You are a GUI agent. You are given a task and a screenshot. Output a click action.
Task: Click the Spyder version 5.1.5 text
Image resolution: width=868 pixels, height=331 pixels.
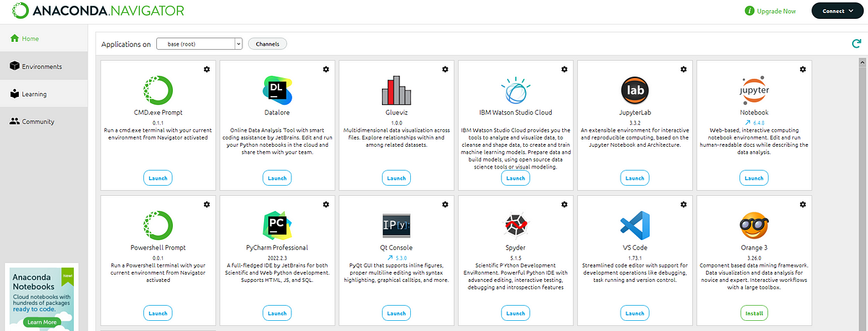[x=515, y=258]
